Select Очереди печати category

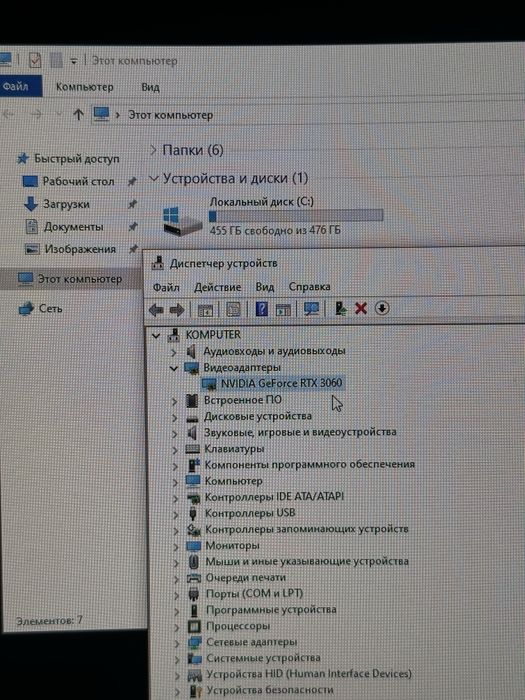246,578
